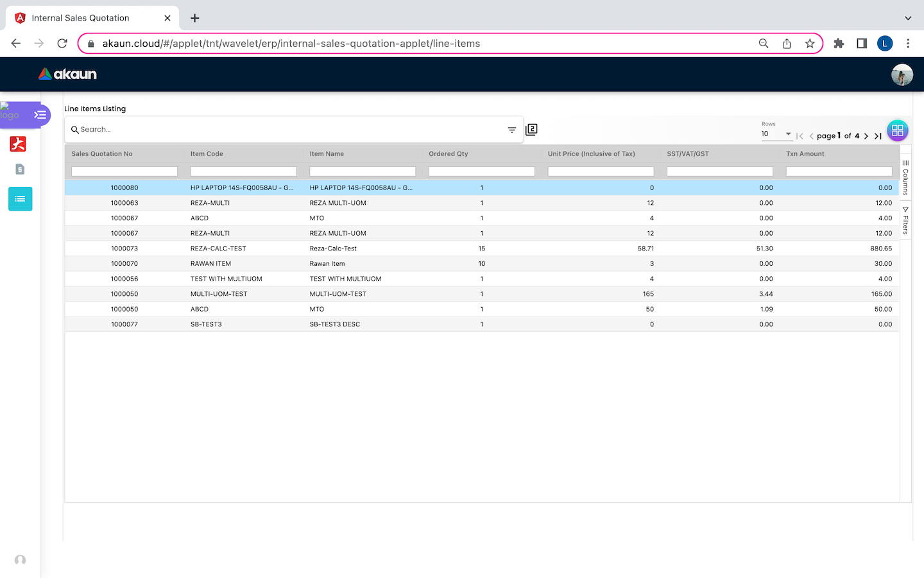Open the dollar document sidebar icon
Image resolution: width=924 pixels, height=578 pixels.
pyautogui.click(x=20, y=170)
